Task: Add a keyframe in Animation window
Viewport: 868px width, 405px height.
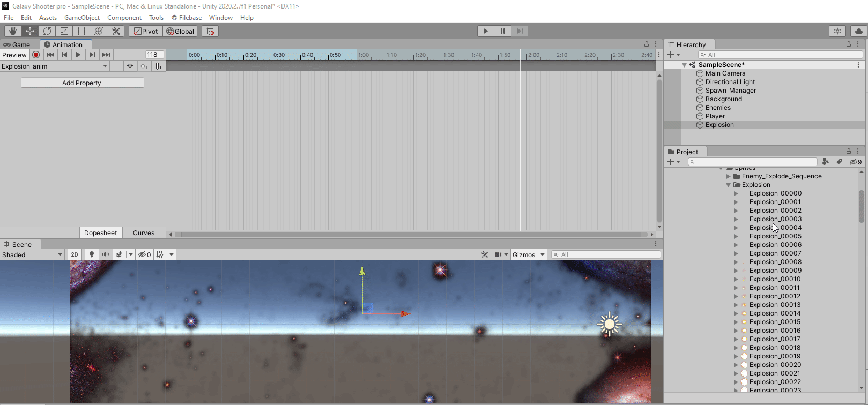Action: point(144,66)
